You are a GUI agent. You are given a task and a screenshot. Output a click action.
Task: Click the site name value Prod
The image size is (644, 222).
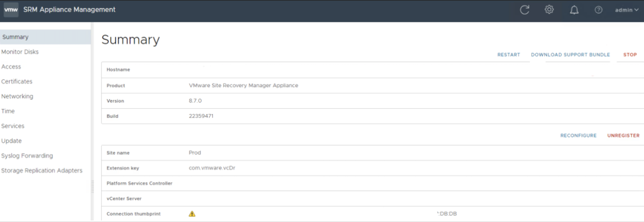click(195, 153)
